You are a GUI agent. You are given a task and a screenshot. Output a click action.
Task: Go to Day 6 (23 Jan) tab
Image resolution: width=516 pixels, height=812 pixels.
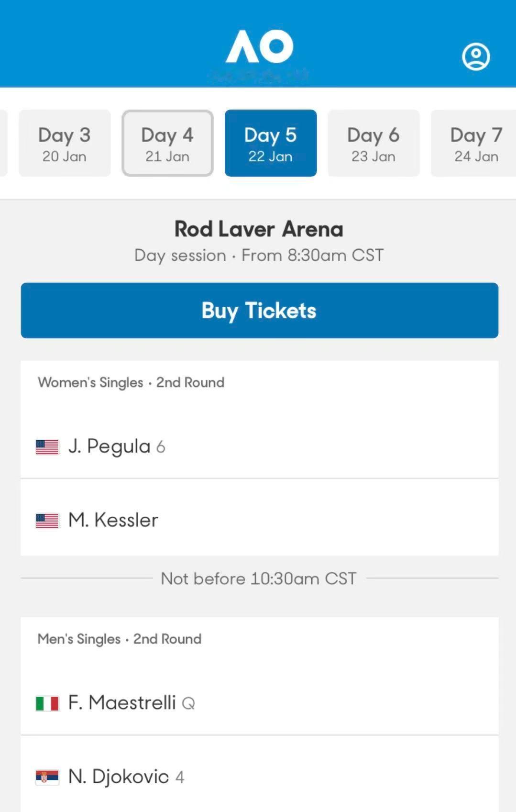pos(373,143)
